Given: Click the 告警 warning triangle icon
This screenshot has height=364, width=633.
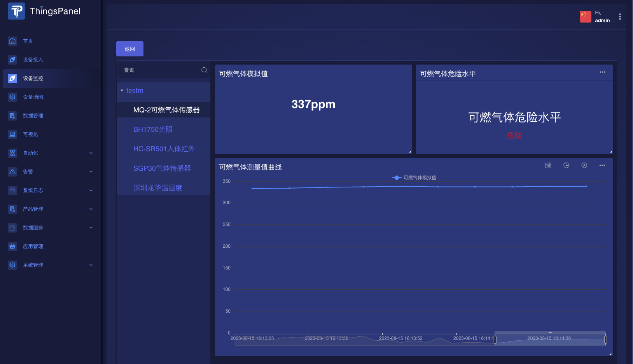Looking at the screenshot, I should (x=12, y=171).
